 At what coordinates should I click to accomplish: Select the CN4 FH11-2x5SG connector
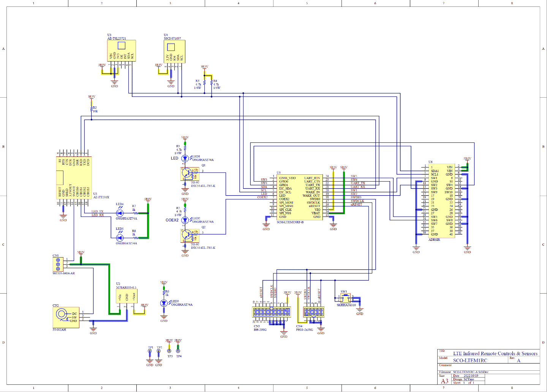coord(313,312)
